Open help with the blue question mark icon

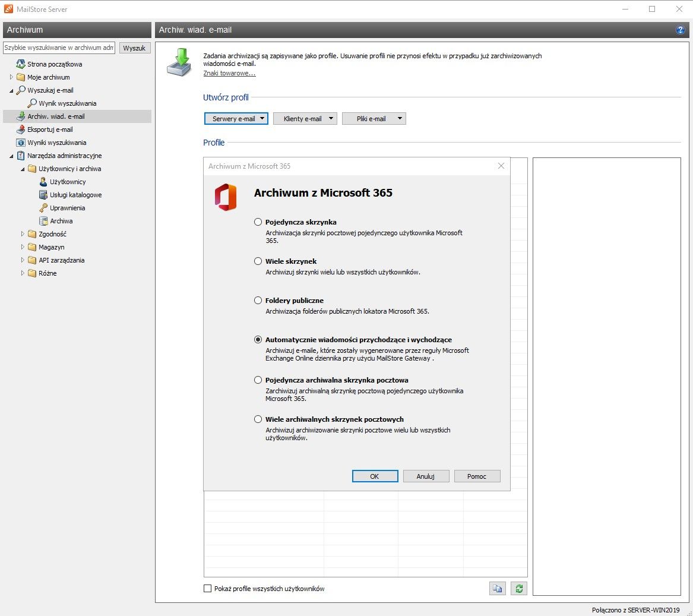point(680,30)
